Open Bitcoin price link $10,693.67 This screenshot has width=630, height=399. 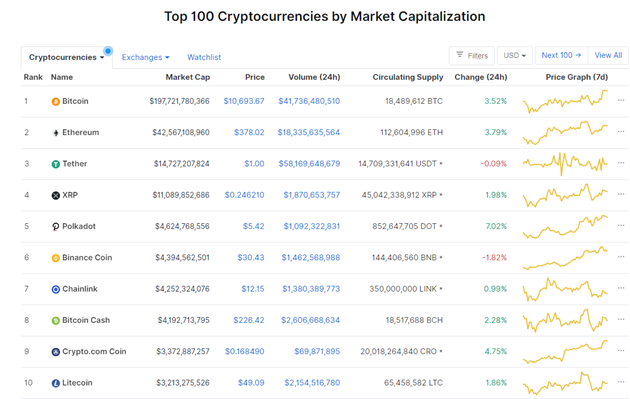pos(244,101)
